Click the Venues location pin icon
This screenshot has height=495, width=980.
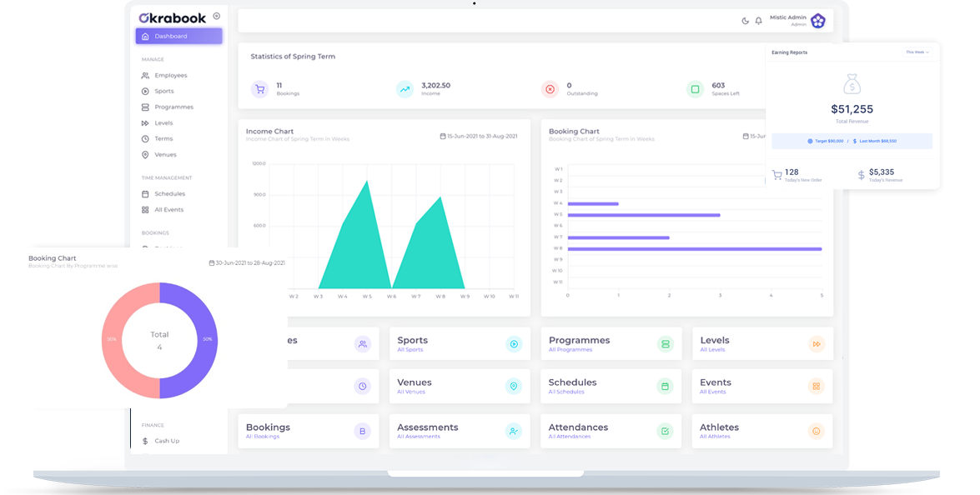145,154
